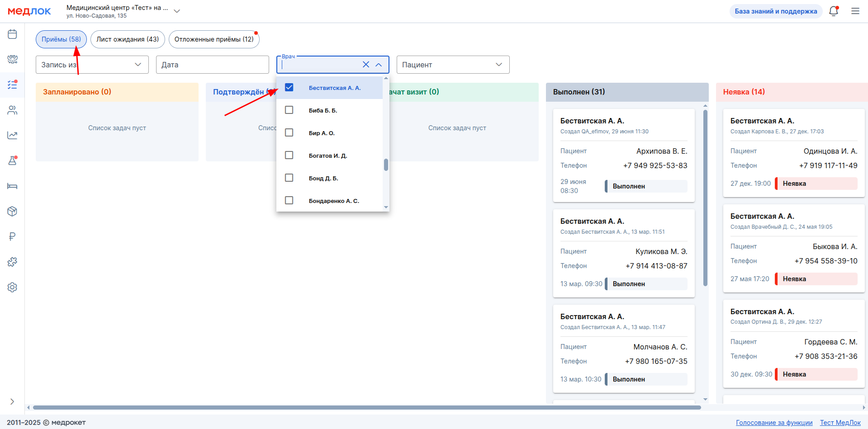Open the laboratory flask icon in sidebar
This screenshot has height=429, width=868.
12,160
